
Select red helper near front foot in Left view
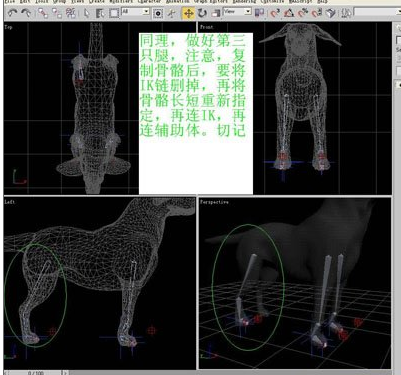152,330
